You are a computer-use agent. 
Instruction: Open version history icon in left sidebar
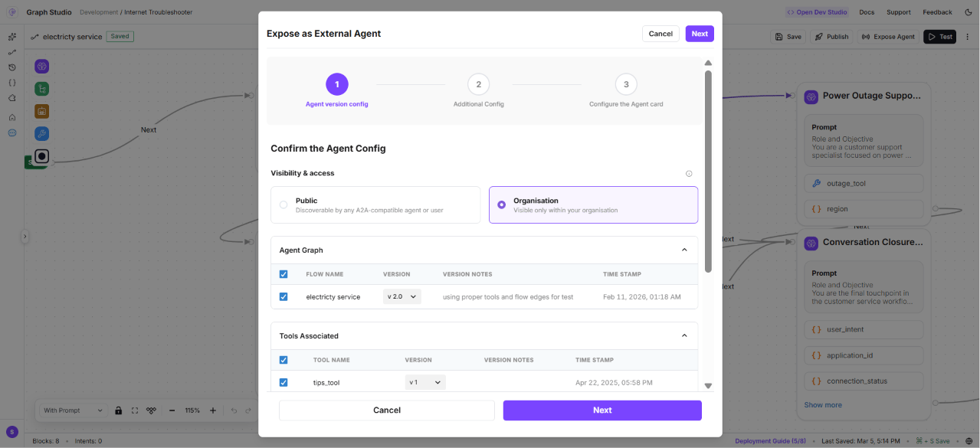click(x=12, y=67)
